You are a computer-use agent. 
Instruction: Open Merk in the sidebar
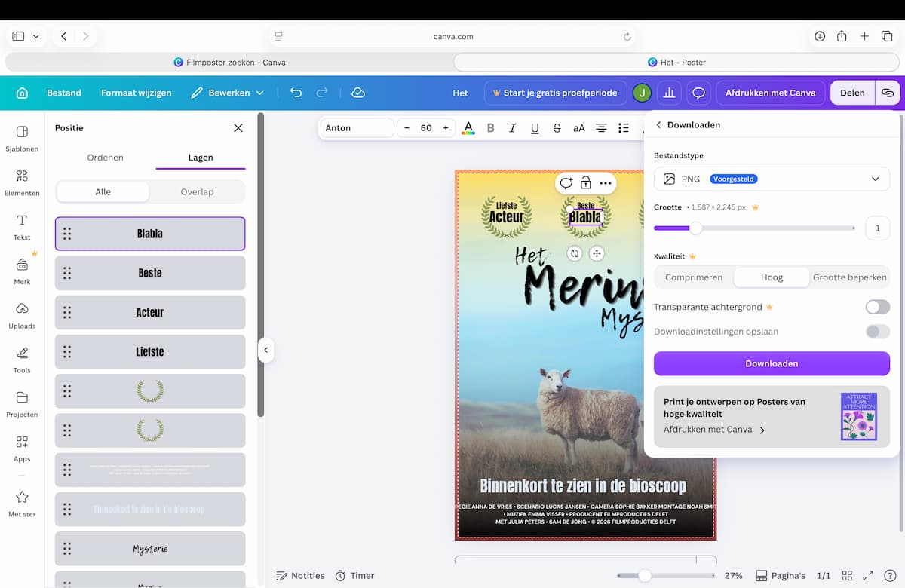coord(22,271)
